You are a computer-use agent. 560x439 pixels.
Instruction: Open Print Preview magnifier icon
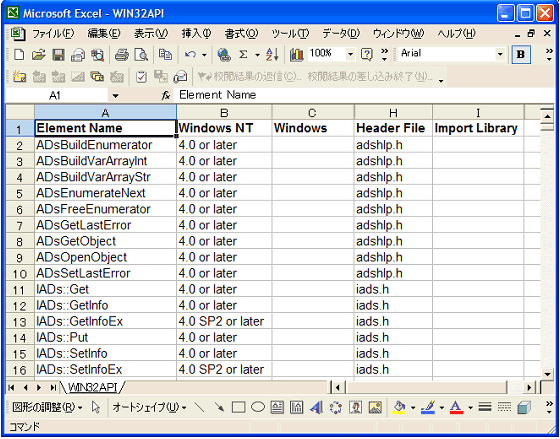coord(141,55)
